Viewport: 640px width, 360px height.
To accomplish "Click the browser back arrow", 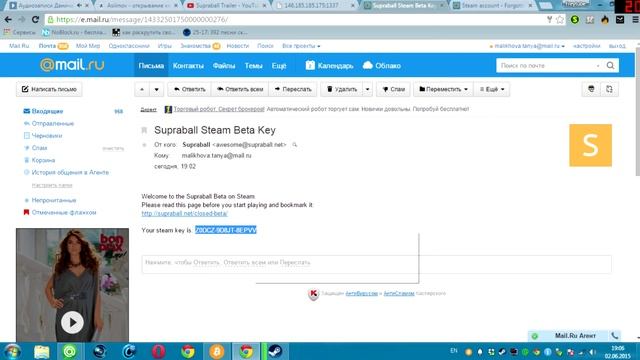I will (x=8, y=20).
